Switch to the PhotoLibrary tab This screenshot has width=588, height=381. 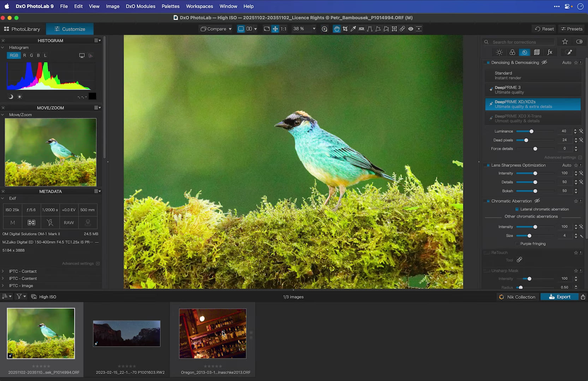(23, 29)
